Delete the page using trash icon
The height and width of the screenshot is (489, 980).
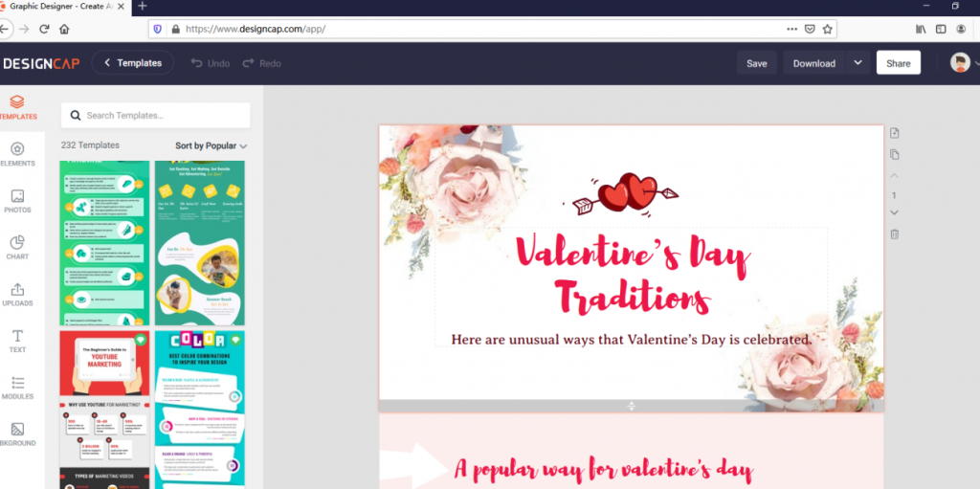(x=894, y=233)
